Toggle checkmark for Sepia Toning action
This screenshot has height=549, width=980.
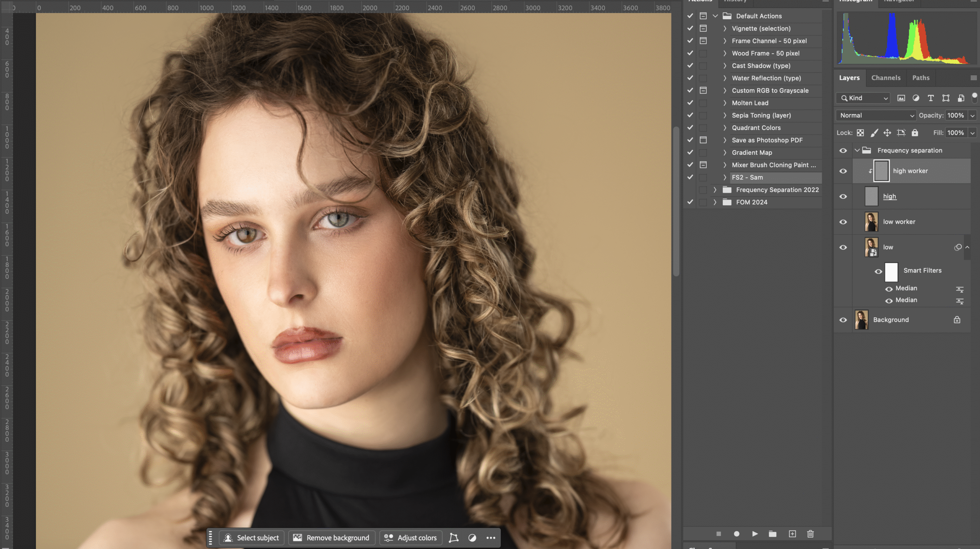[690, 115]
